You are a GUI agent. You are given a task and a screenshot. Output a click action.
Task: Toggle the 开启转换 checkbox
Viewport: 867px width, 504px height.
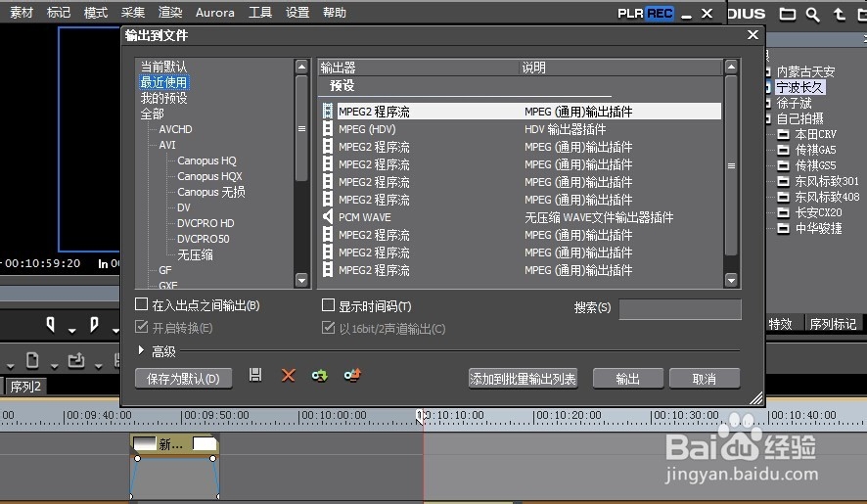(142, 327)
